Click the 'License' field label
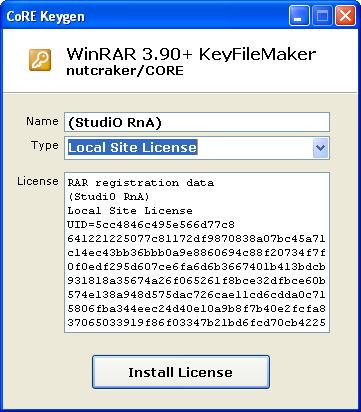This screenshot has height=412, width=361. (38, 181)
